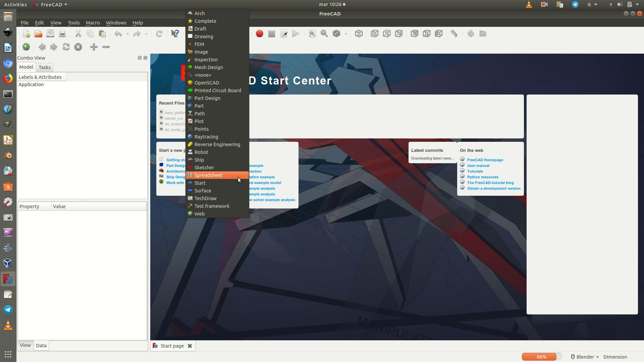Click the Refresh toolbar icon

[x=159, y=34]
